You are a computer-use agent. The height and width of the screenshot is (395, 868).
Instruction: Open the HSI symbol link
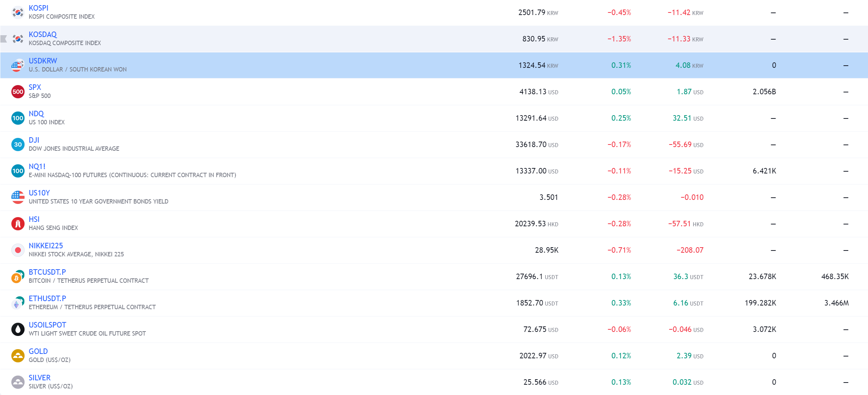pos(34,219)
